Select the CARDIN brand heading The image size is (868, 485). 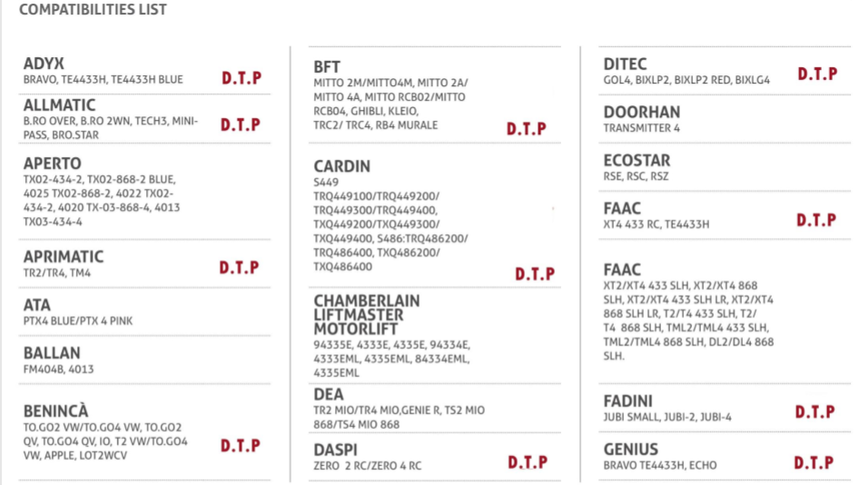342,166
